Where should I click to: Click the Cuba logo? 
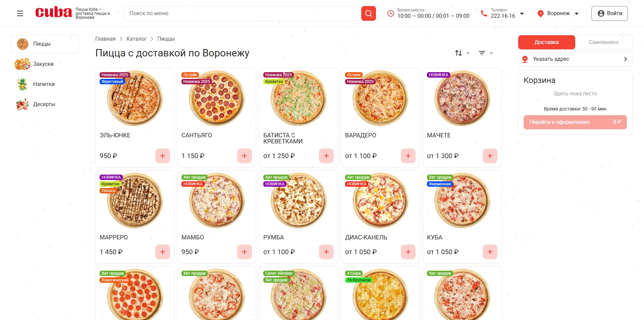[x=54, y=13]
